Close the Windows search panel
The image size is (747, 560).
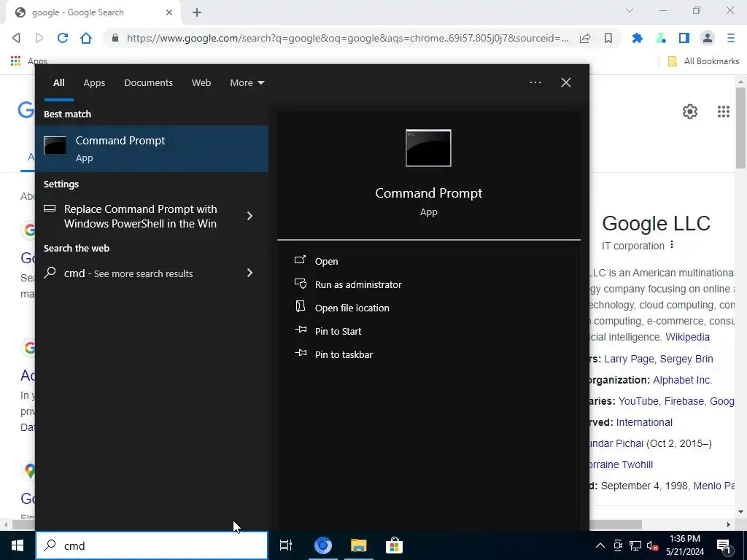[566, 82]
